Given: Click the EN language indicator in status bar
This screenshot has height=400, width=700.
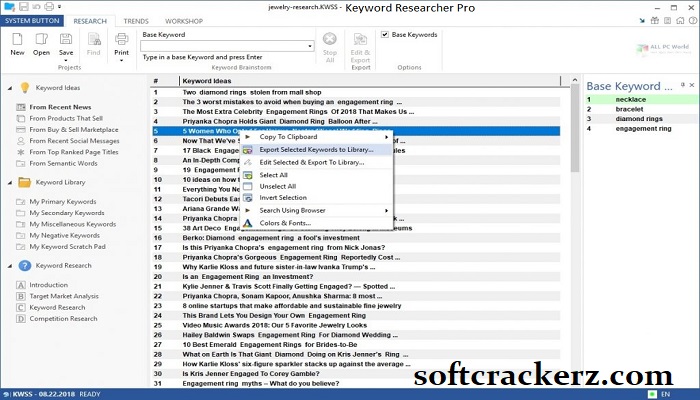Looking at the screenshot, I should [665, 394].
